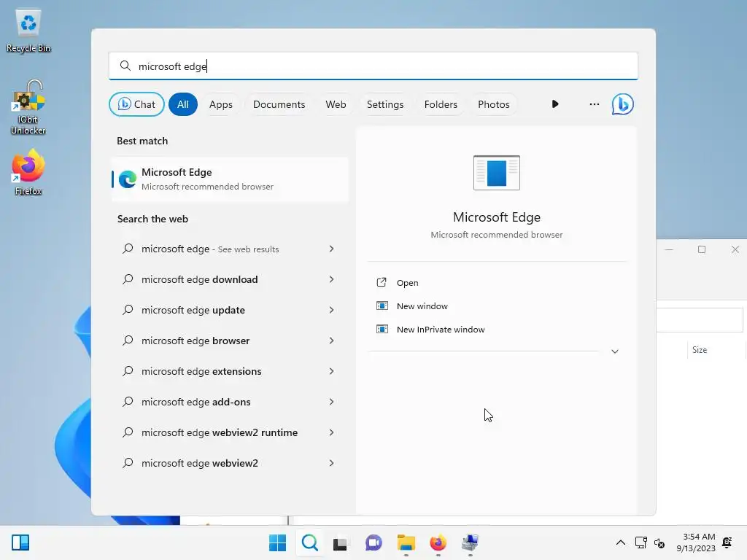Click the microsoft edge add-ons suggestion

tap(229, 402)
